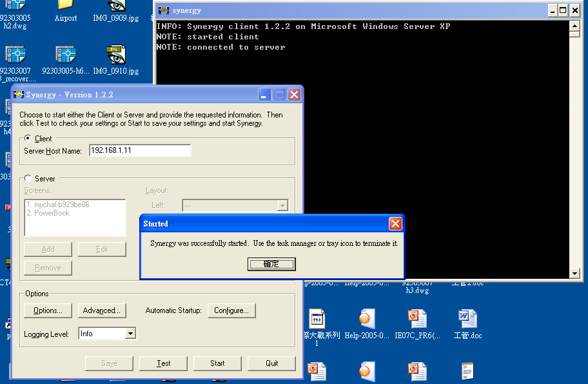588x384 pixels.
Task: Close the Synergy Version 1.2.2 window
Action: coord(295,95)
